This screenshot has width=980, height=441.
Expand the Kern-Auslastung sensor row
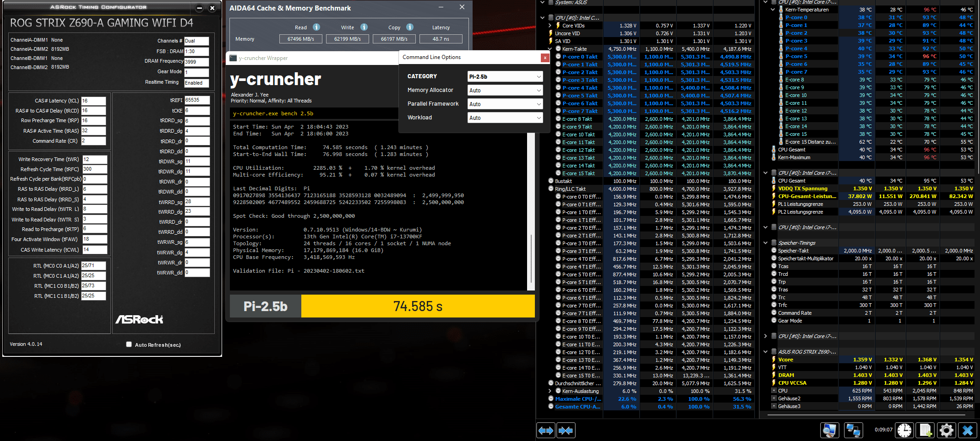point(550,391)
